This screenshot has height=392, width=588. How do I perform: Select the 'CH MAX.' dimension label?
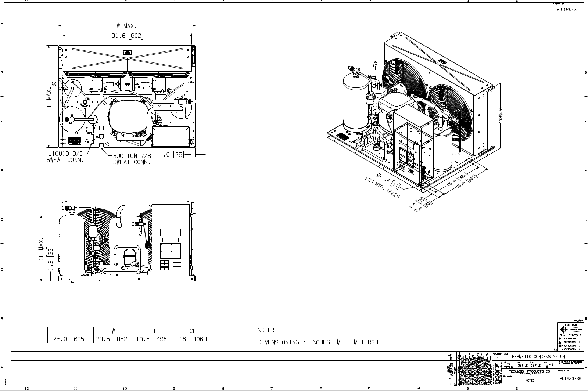coord(42,249)
